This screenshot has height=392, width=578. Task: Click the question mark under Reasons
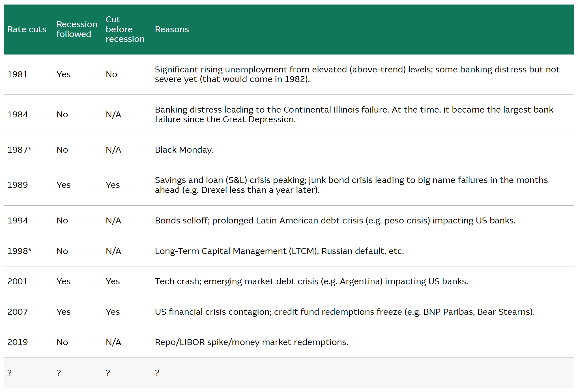(x=157, y=373)
